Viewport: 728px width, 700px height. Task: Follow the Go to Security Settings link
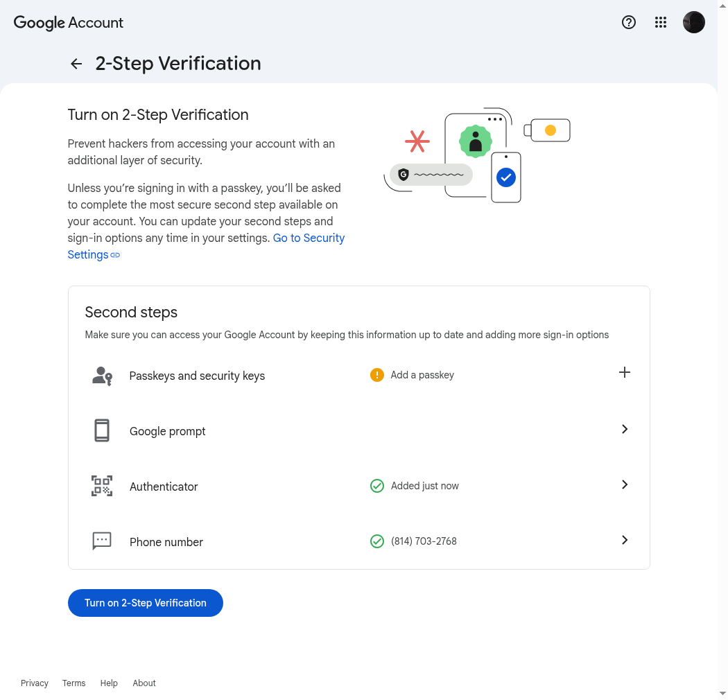[206, 246]
